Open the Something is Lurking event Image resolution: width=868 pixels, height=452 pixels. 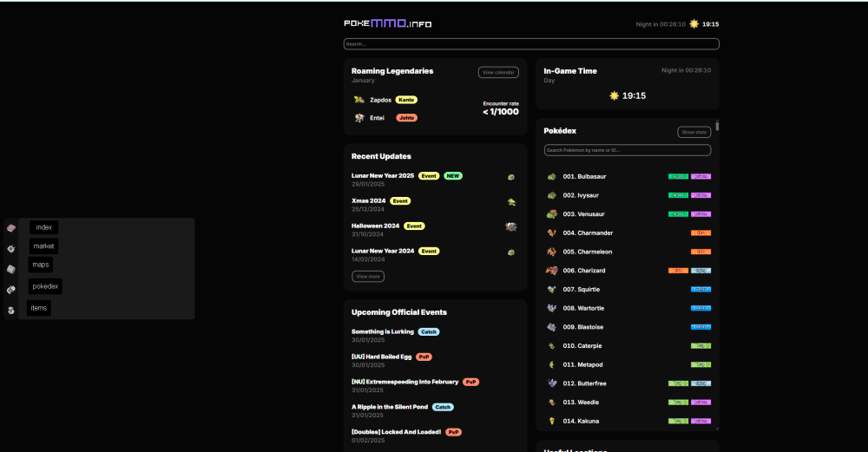click(x=383, y=331)
